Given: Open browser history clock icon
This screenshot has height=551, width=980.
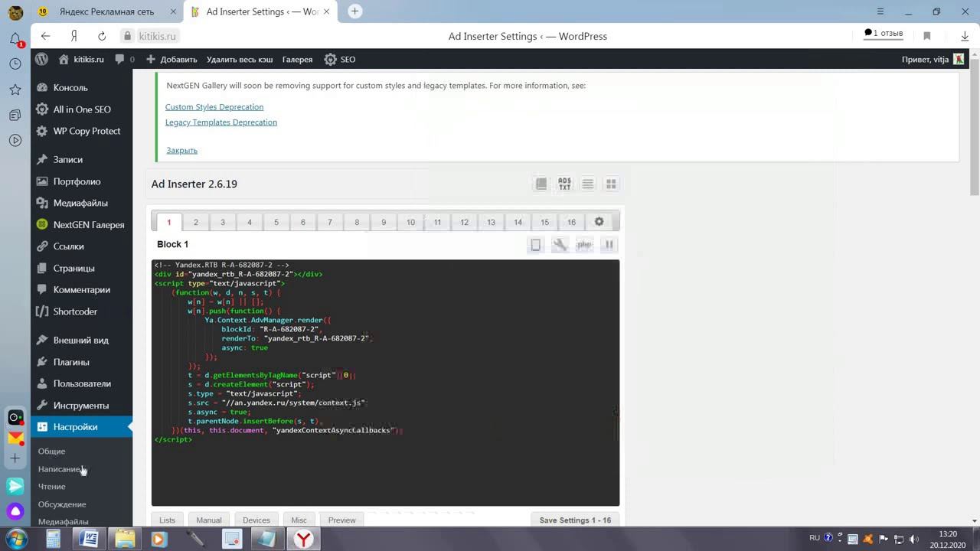Looking at the screenshot, I should pyautogui.click(x=15, y=64).
